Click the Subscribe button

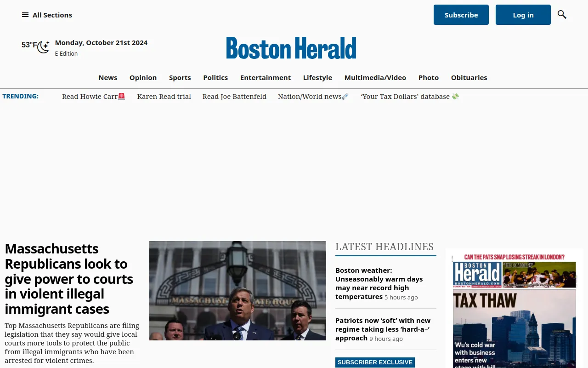461,15
